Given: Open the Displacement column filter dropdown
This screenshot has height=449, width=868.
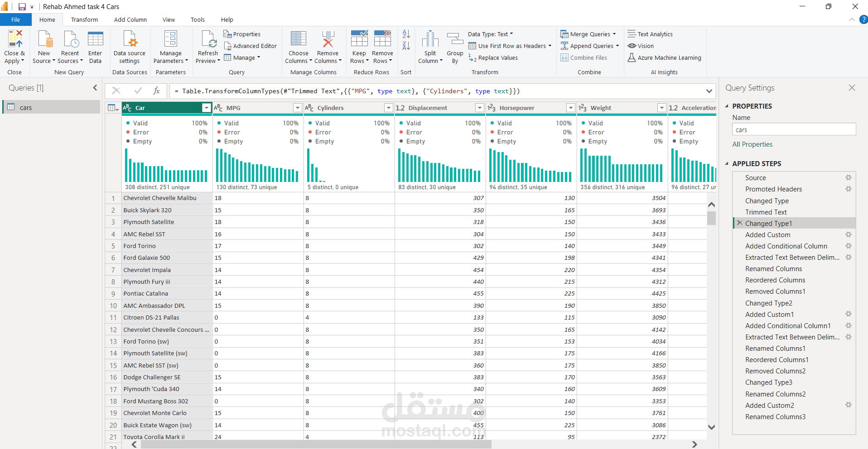Looking at the screenshot, I should (x=480, y=108).
